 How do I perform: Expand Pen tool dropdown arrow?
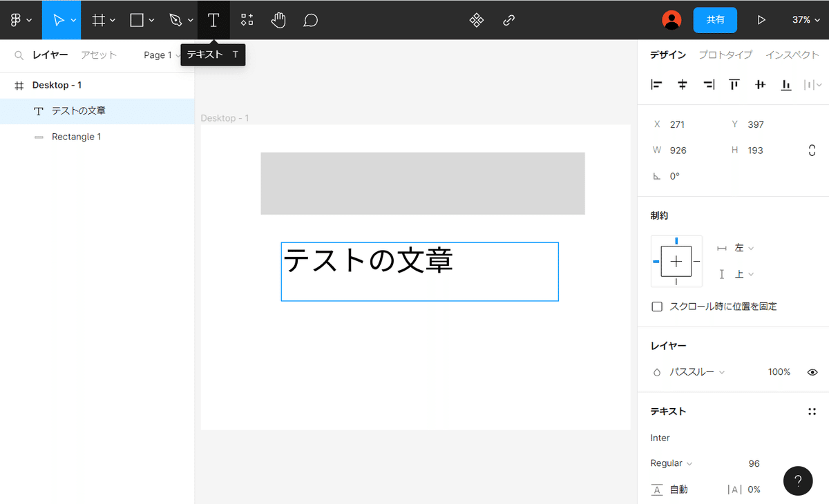click(x=191, y=21)
